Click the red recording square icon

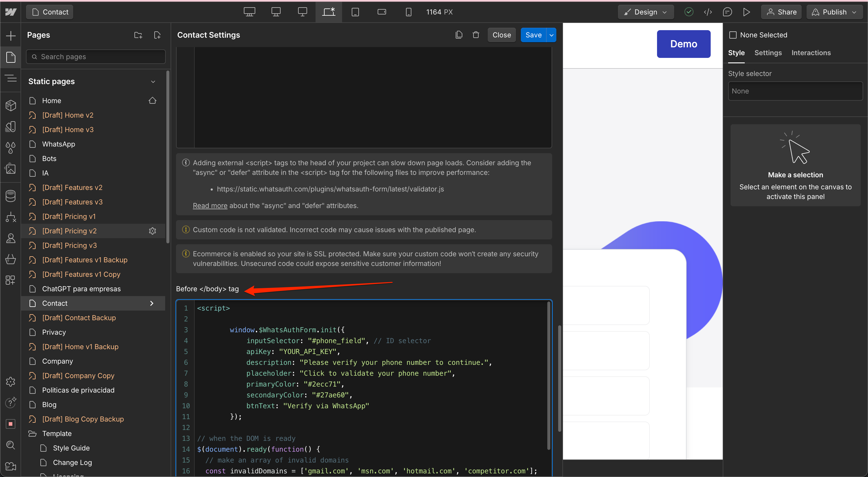tap(11, 424)
